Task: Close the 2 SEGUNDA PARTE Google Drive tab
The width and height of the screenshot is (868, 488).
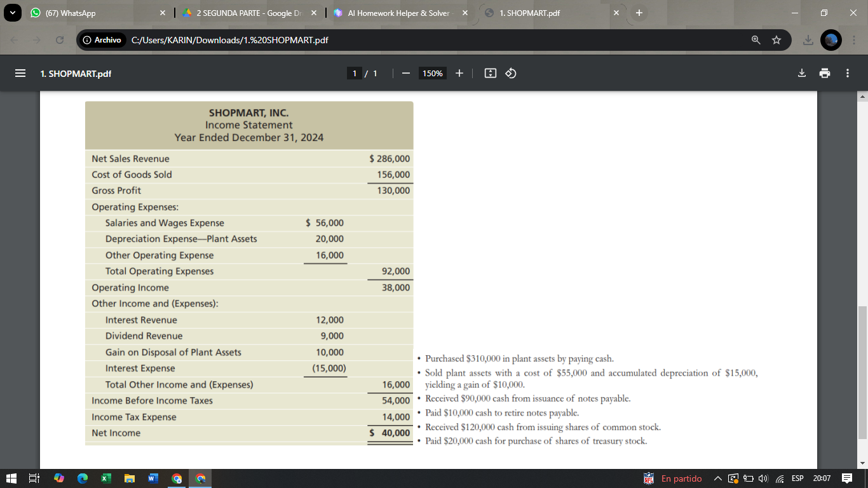Action: [x=314, y=13]
